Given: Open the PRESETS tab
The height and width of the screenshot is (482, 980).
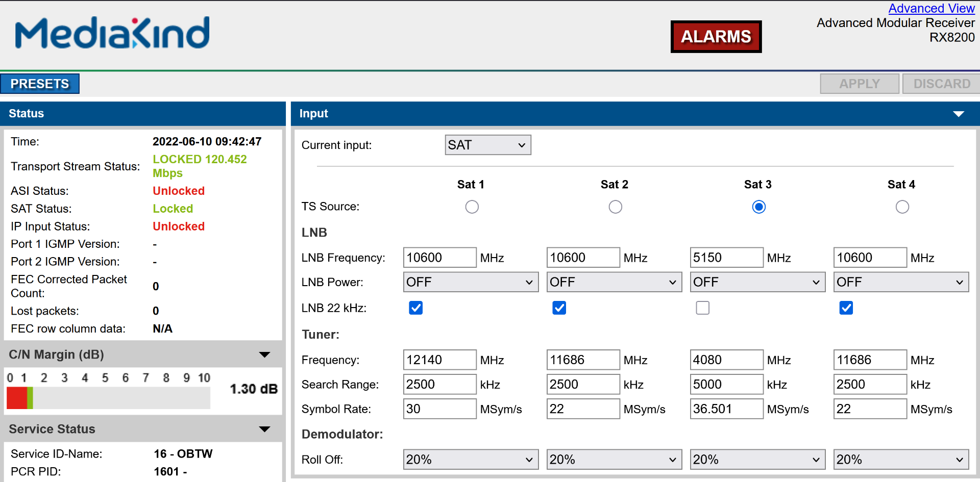Looking at the screenshot, I should click(40, 84).
